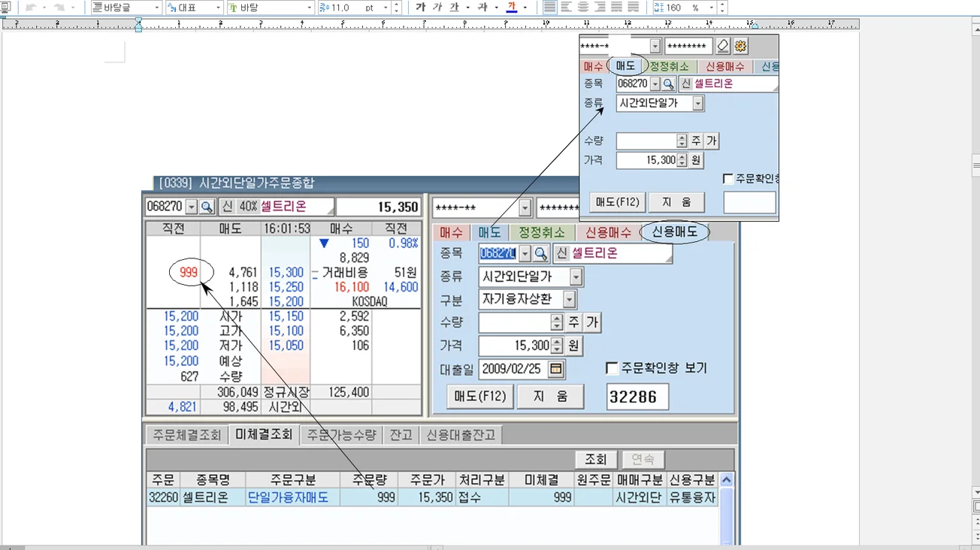Click the 가 button beside 수량 in main form

click(591, 323)
